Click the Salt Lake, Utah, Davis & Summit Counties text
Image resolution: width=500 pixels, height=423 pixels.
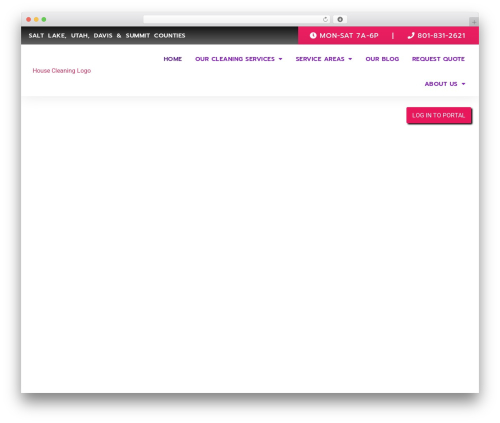coord(107,35)
